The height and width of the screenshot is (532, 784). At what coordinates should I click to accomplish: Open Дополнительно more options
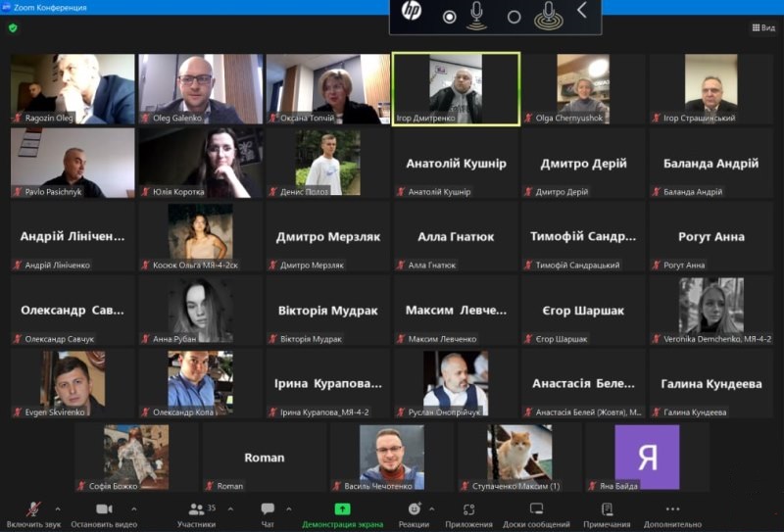pos(672,515)
